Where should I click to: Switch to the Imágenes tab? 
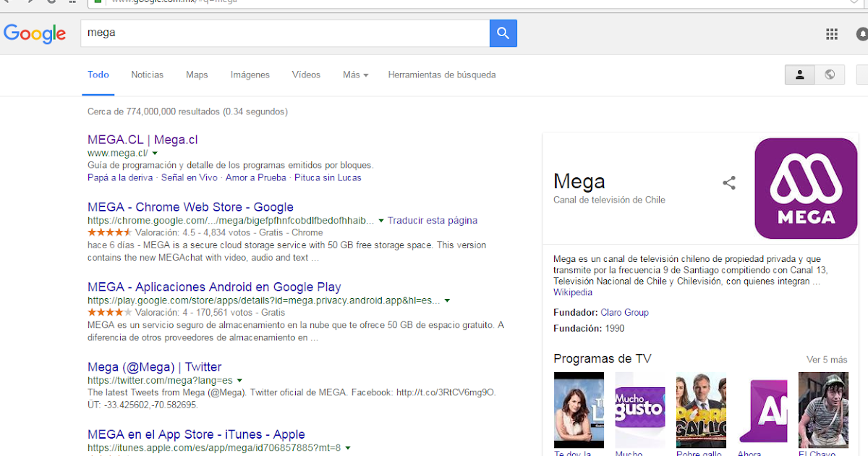(x=250, y=75)
